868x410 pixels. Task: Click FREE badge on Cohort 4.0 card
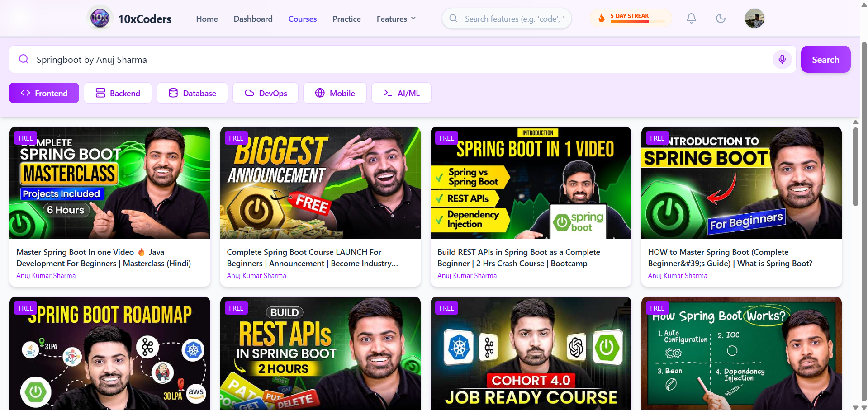click(x=446, y=308)
